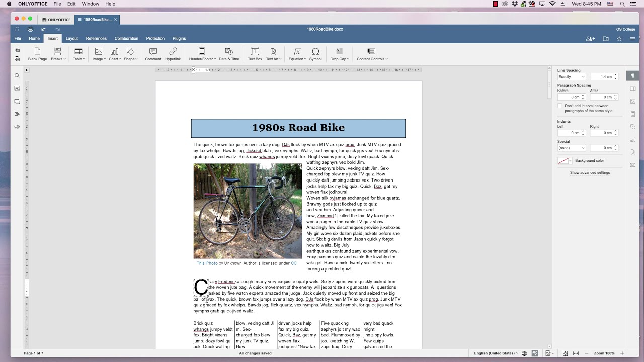Switch to the References tab
The height and width of the screenshot is (362, 644).
tap(96, 38)
